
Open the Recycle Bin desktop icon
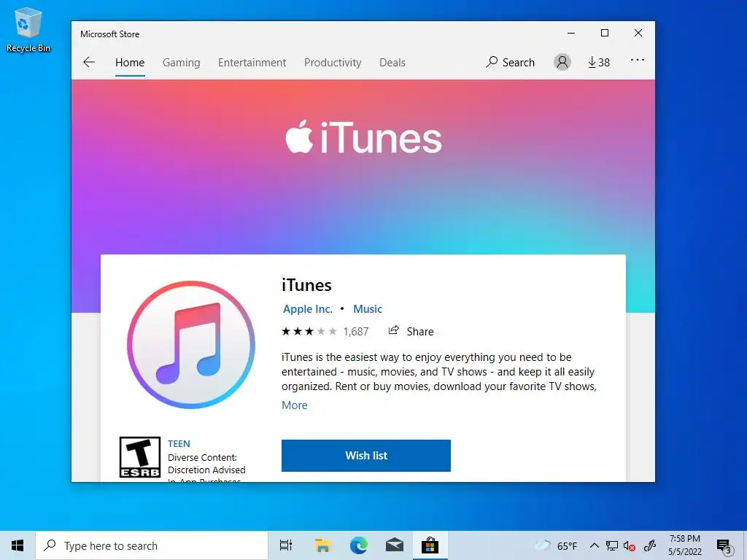[x=28, y=29]
